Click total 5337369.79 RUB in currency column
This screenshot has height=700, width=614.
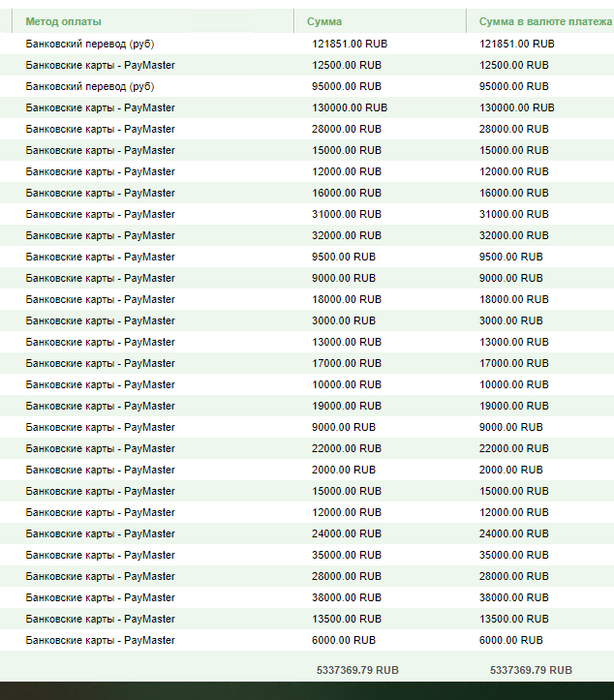[x=531, y=670]
